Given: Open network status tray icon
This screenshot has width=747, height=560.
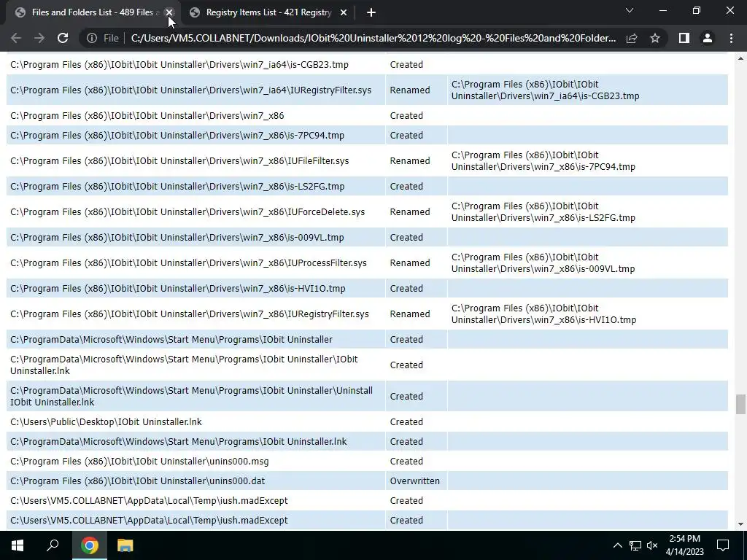Looking at the screenshot, I should pyautogui.click(x=635, y=545).
